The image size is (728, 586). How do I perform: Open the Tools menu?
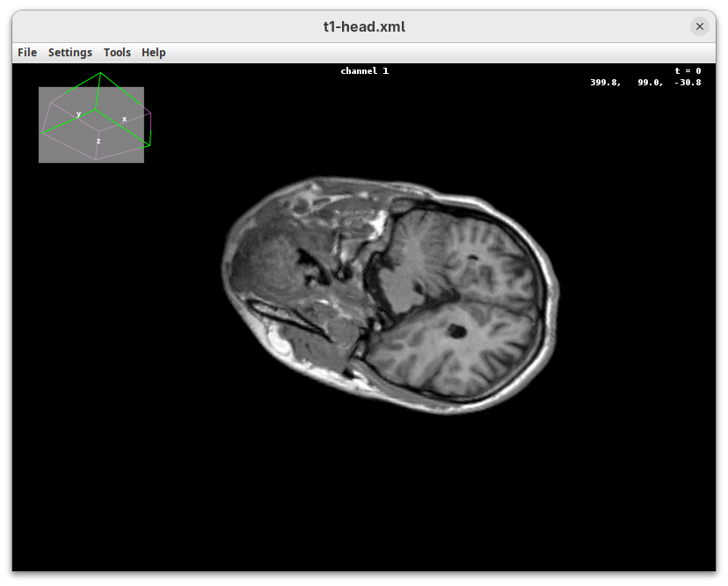[x=117, y=53]
